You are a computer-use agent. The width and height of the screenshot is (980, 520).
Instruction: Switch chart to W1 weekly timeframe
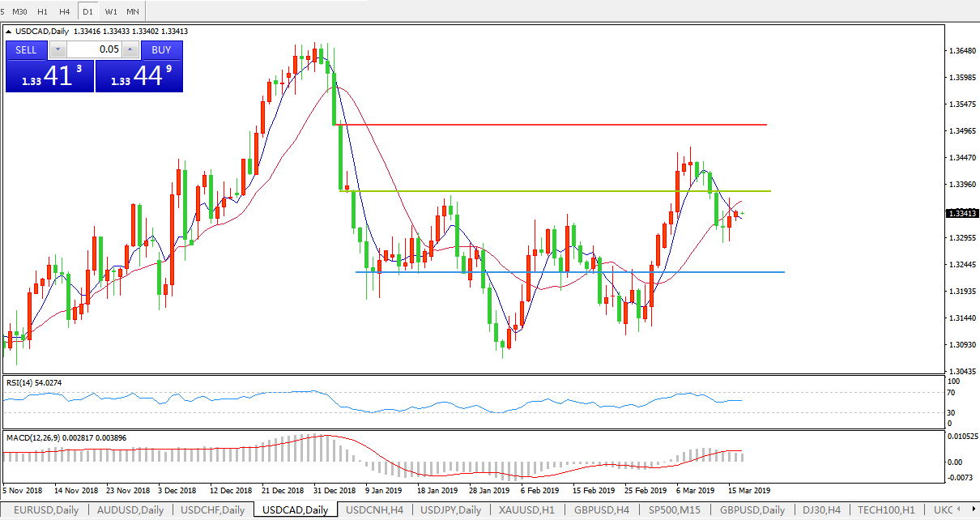coord(111,11)
